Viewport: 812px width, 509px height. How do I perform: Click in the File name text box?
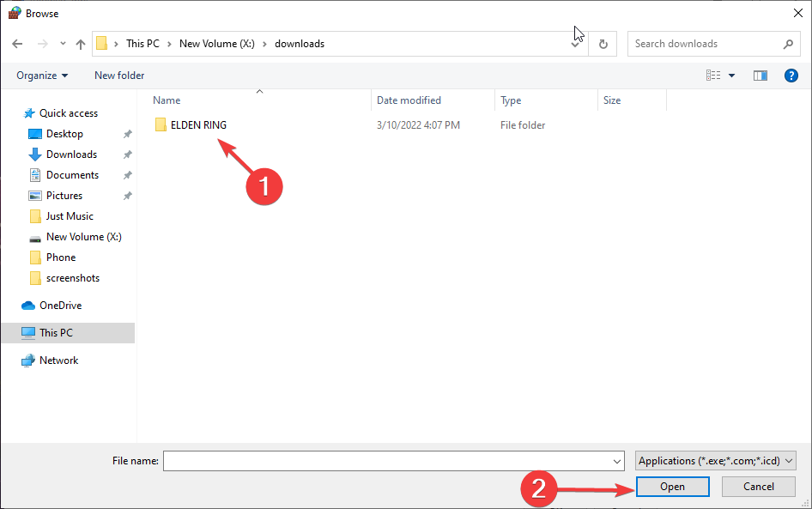tap(387, 461)
